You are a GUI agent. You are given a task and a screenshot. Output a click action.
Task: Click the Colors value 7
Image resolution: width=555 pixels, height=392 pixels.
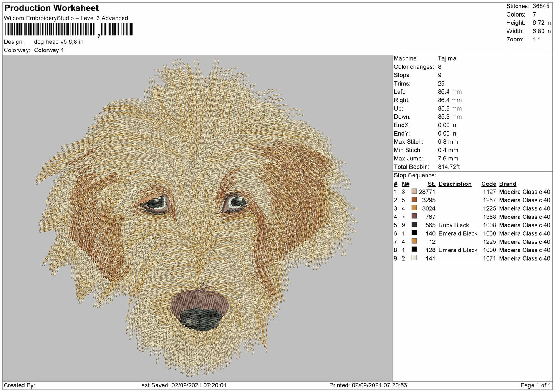tap(534, 15)
